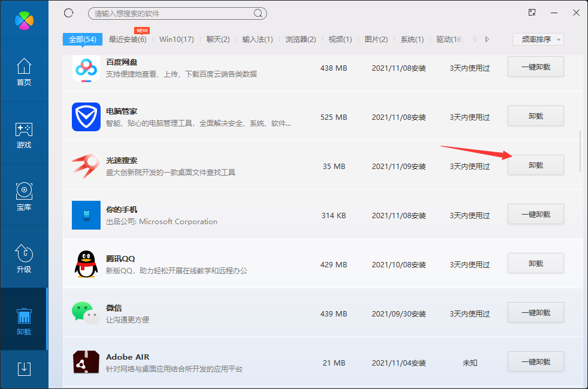Switch to the 浏览器(2) tab
Screen dimensions: 588x389
click(301, 40)
